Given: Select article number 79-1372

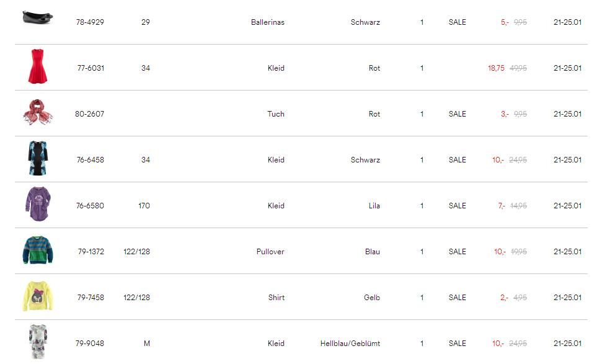Looking at the screenshot, I should [91, 252].
